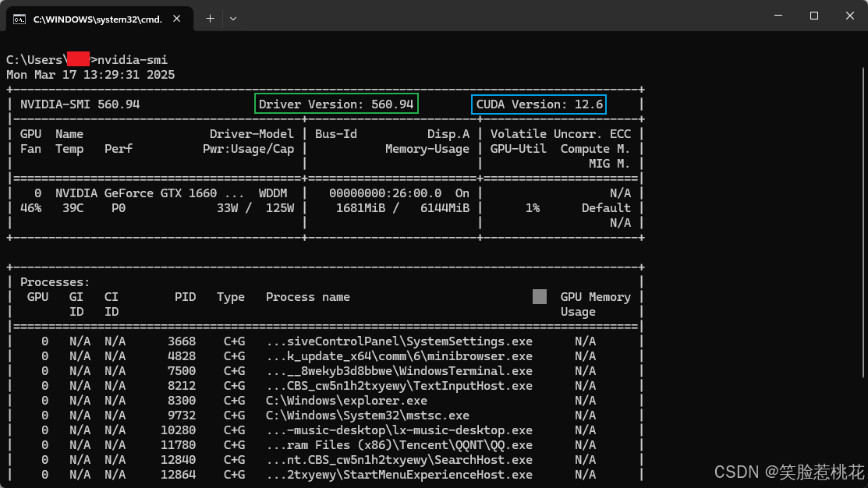Click the lx-music-desktop.exe process name
868x488 pixels.
(399, 430)
